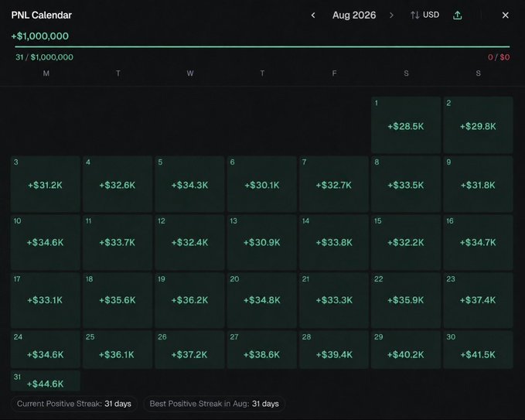Open day 27 cell +$38.6K
The width and height of the screenshot is (525, 420).
[262, 350]
